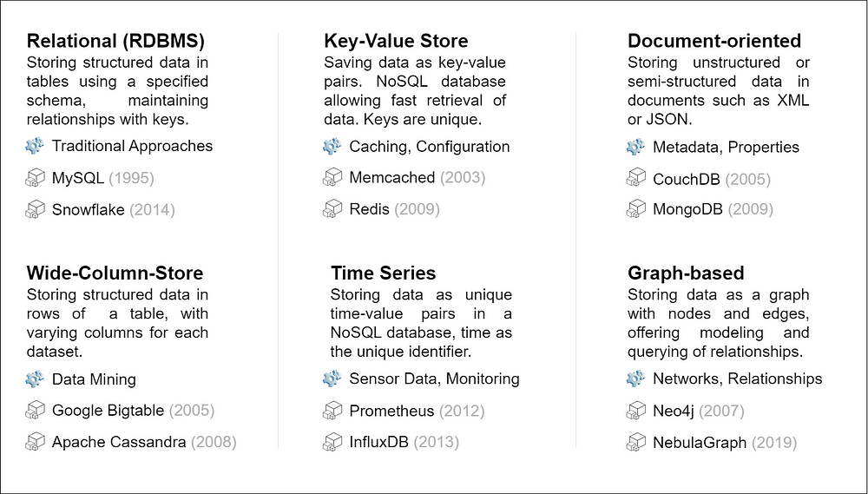Click the Google Bigtable label
The height and width of the screenshot is (494, 868).
pyautogui.click(x=108, y=411)
